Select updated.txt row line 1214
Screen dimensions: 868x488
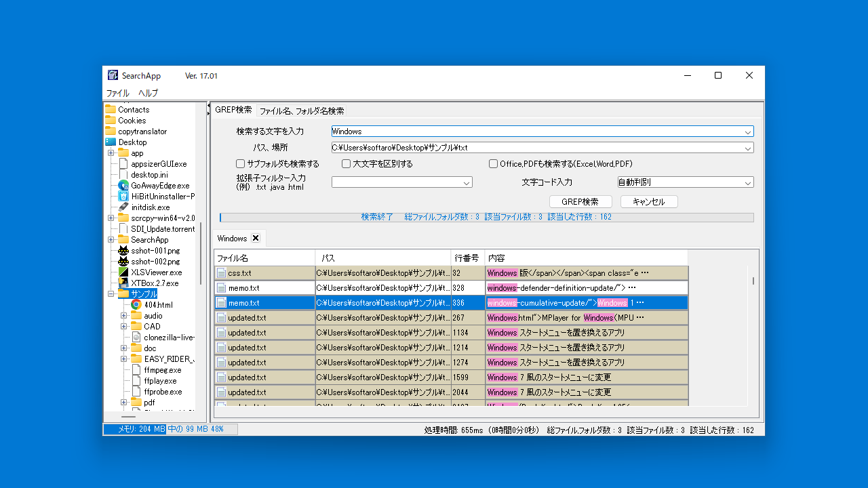point(451,347)
